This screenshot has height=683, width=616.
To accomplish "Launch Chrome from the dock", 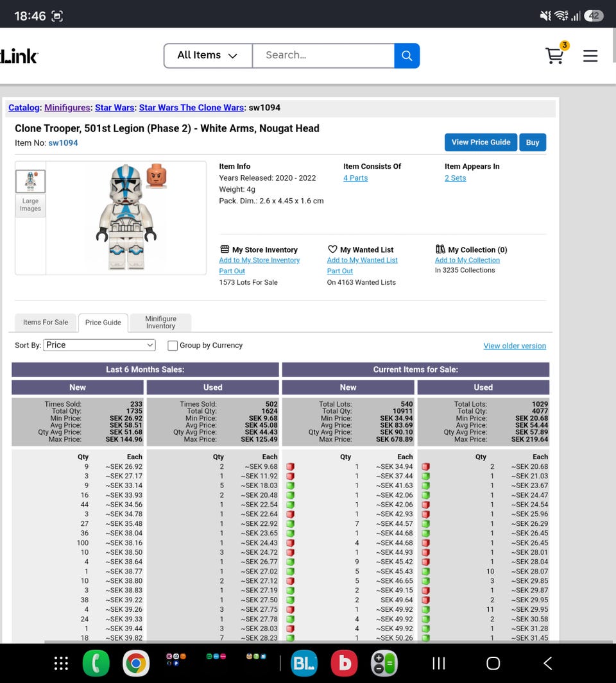I will [x=136, y=663].
